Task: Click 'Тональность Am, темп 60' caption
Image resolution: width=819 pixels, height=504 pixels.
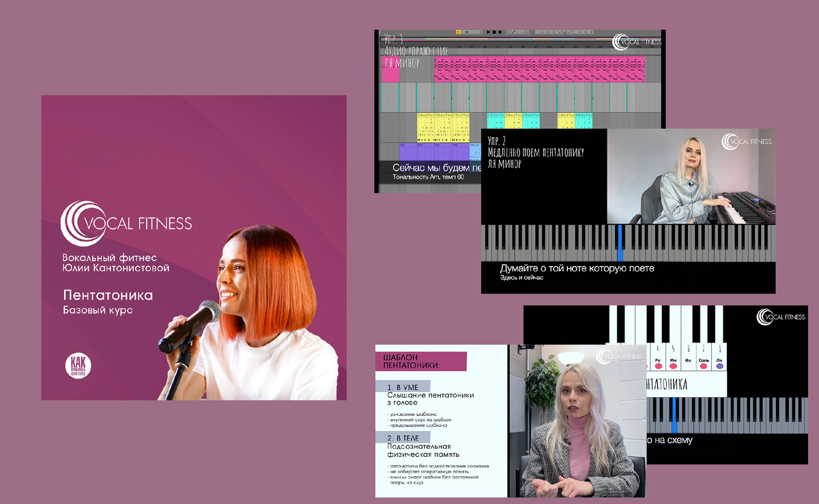Action: click(429, 177)
